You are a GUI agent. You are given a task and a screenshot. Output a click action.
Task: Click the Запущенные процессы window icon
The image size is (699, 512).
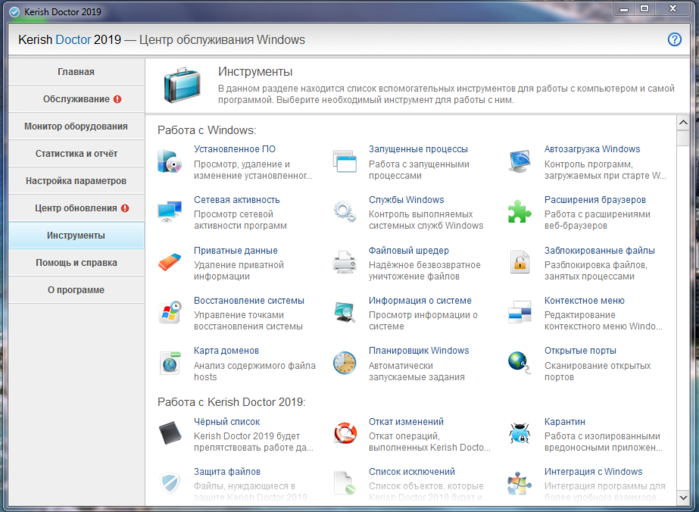(345, 161)
